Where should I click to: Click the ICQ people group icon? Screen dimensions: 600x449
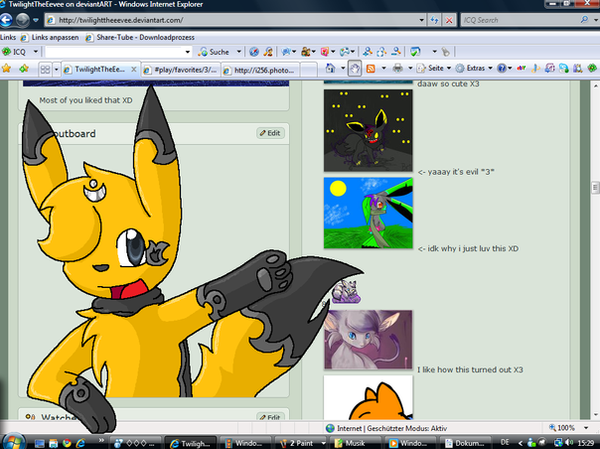306,52
